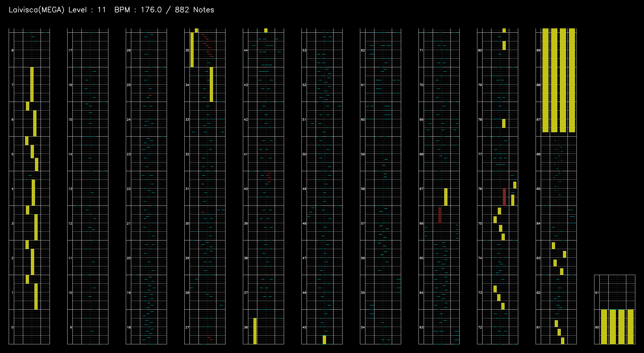Click the measure 89 label
Viewport: 644px width, 353px height.
click(x=538, y=50)
